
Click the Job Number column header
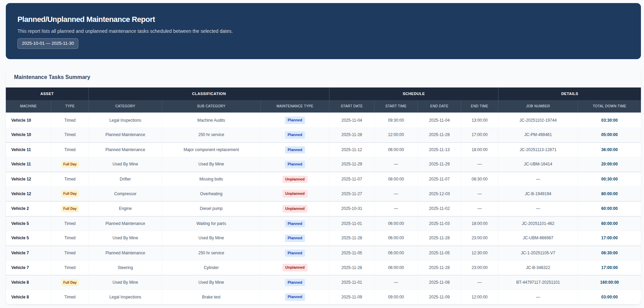pos(538,106)
